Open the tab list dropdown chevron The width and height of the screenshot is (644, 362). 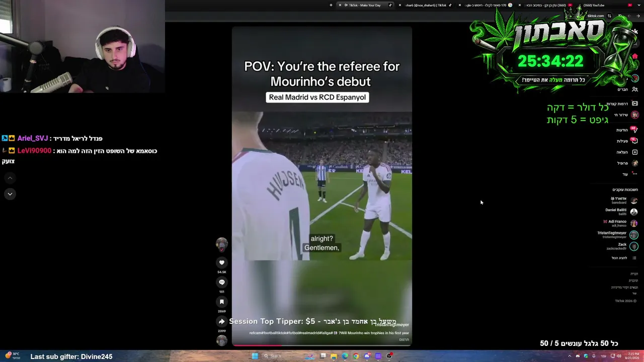[x=638, y=5]
